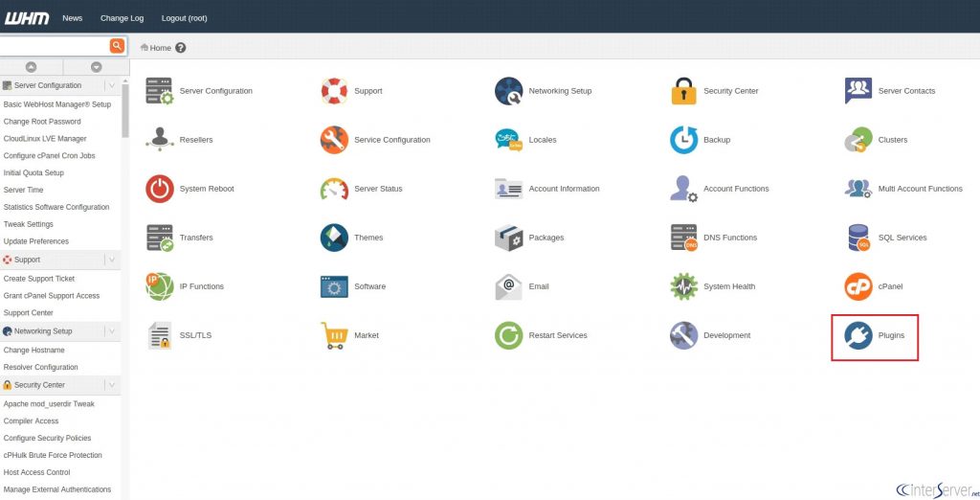
Task: Click the orange search button
Action: 117,46
